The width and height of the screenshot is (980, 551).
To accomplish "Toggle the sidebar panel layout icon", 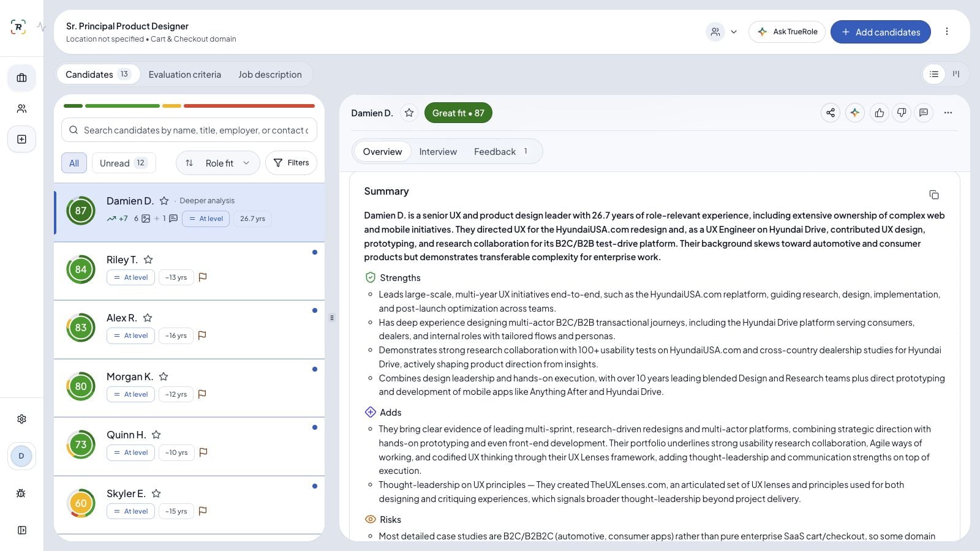I will click(x=21, y=530).
